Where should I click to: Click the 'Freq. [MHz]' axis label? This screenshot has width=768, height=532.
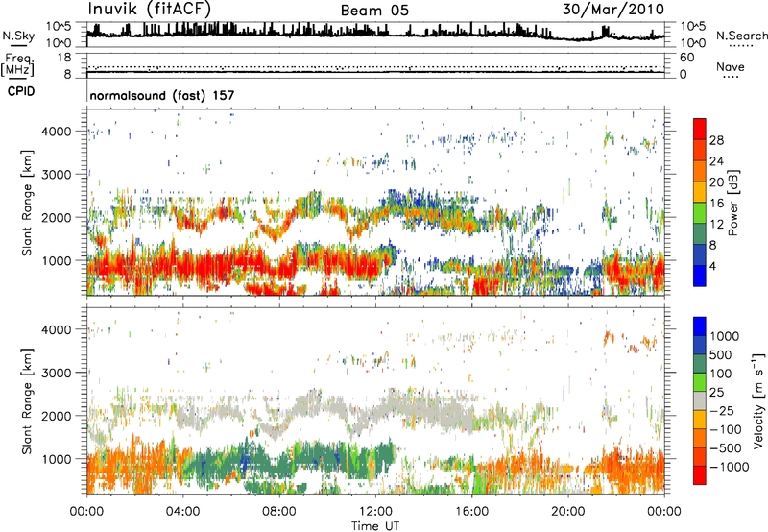click(x=17, y=64)
